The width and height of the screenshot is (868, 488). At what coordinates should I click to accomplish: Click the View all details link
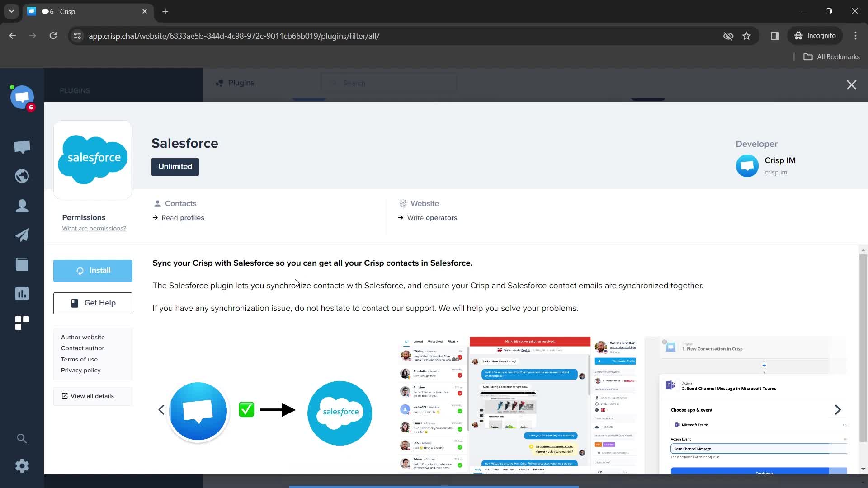click(x=92, y=396)
